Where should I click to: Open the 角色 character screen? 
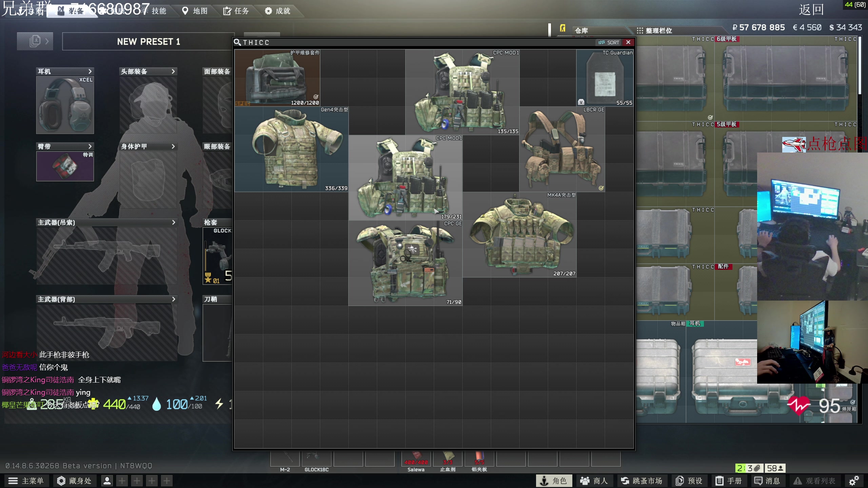[x=554, y=481]
